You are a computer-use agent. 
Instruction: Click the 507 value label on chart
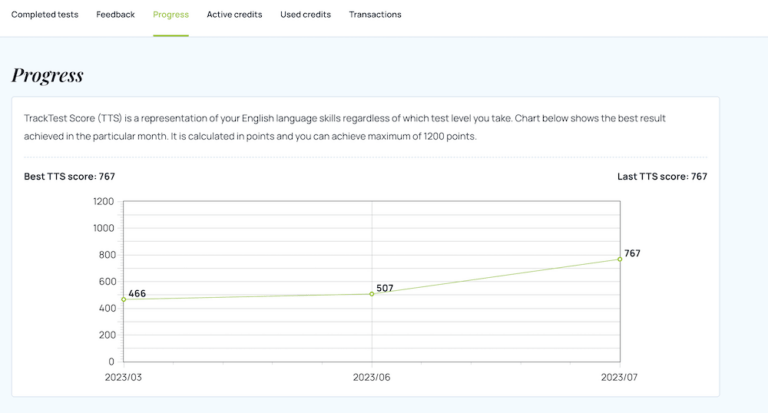(x=385, y=288)
